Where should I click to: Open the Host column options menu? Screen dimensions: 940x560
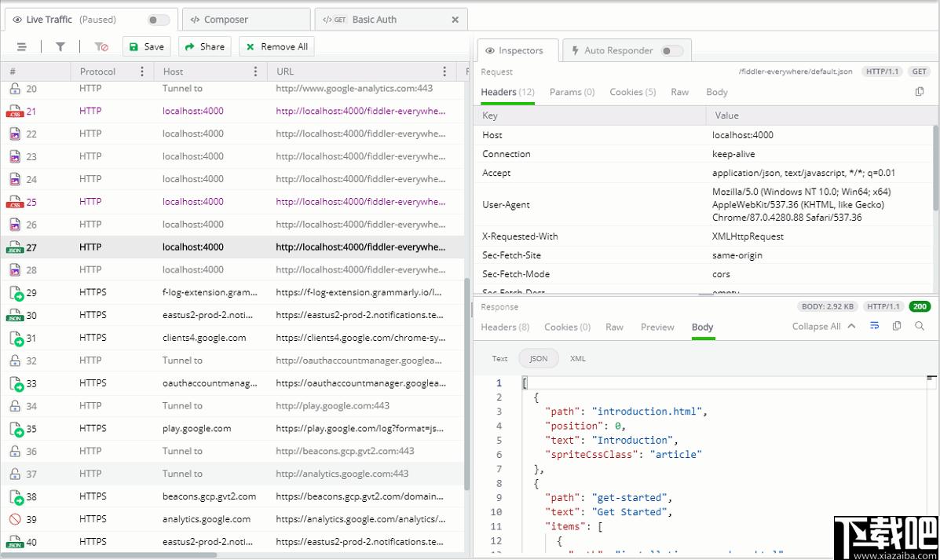pyautogui.click(x=255, y=71)
